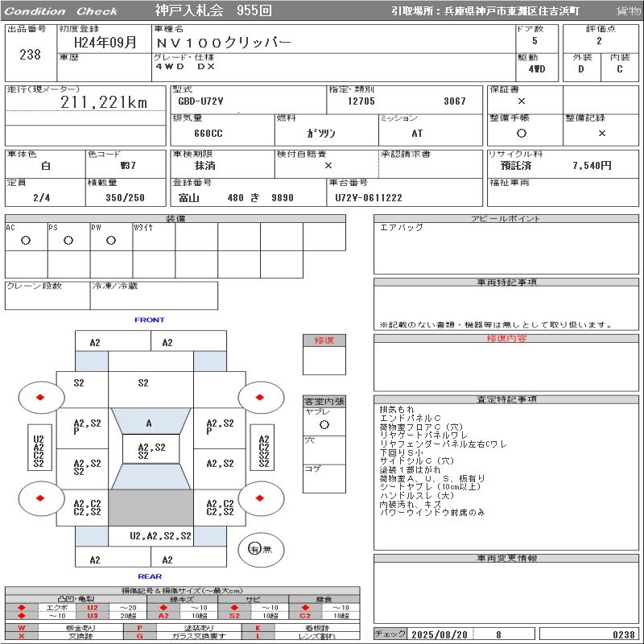This screenshot has width=644, height=644.
Task: Click the × mark under 整備記録
Action: [601, 133]
